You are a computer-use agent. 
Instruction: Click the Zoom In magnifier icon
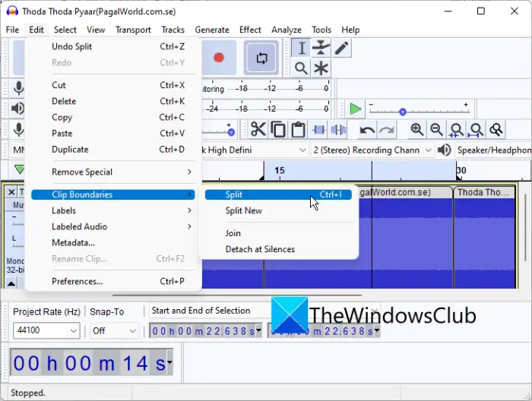pos(416,129)
